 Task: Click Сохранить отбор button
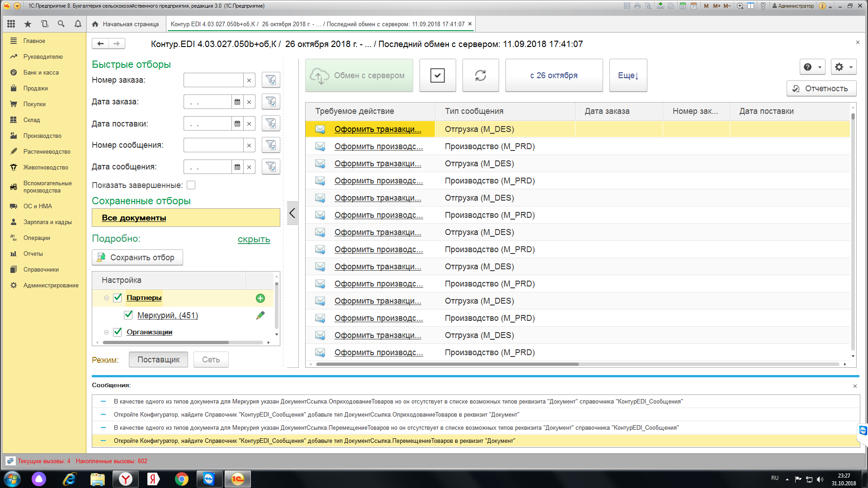137,258
